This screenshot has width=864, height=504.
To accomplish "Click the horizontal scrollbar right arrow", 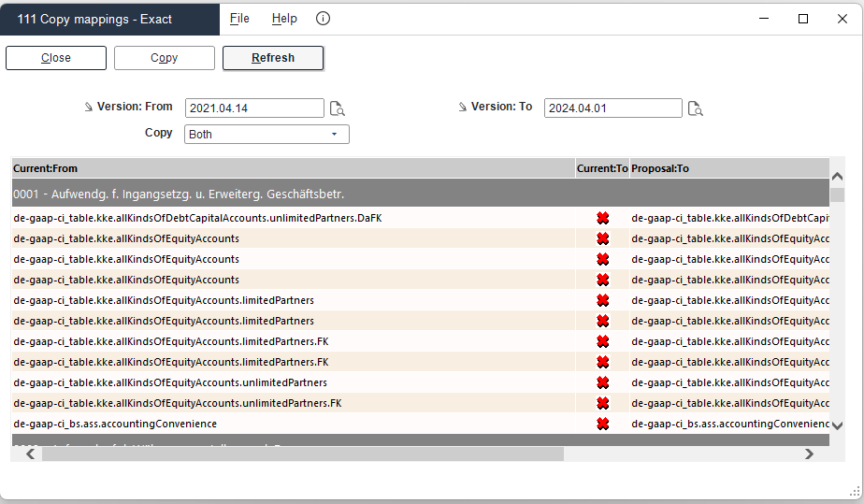I will [809, 454].
